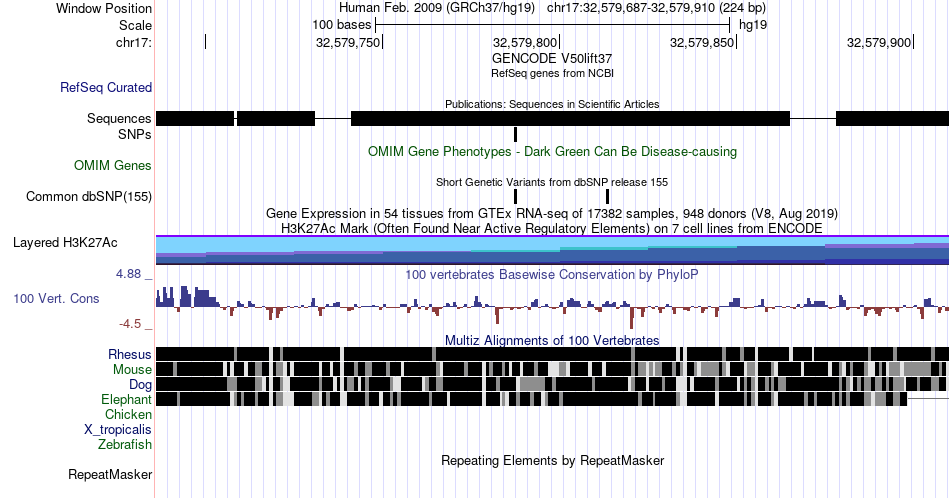Click the SNPs track label
The width and height of the screenshot is (950, 498).
135,134
